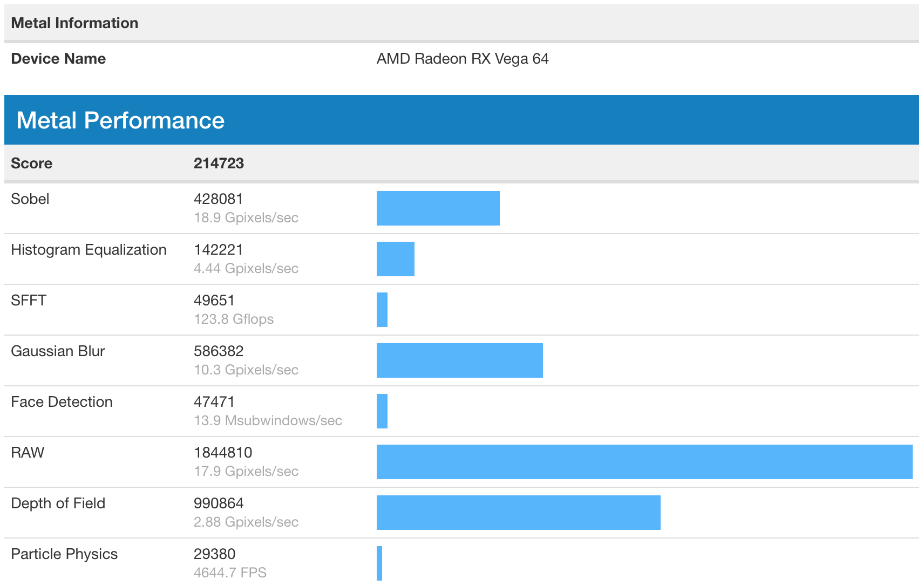The height and width of the screenshot is (586, 924).
Task: Select Histogram Equalization score 142221
Action: pos(219,250)
